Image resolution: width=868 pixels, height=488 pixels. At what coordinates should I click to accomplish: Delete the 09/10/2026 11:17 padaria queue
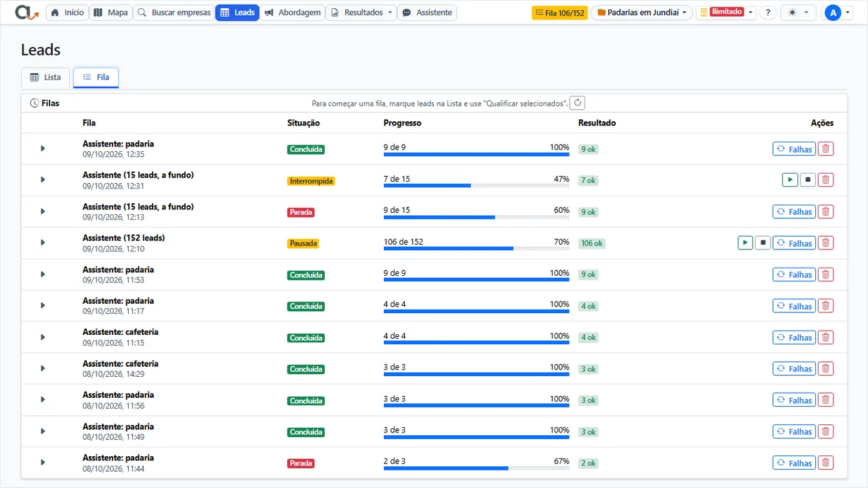[825, 306]
